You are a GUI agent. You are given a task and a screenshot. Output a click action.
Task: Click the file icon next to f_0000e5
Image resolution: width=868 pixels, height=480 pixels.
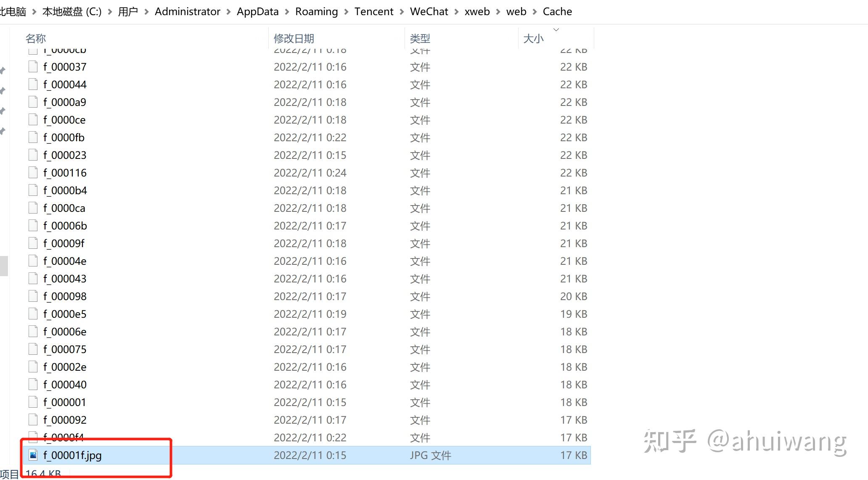(x=33, y=314)
